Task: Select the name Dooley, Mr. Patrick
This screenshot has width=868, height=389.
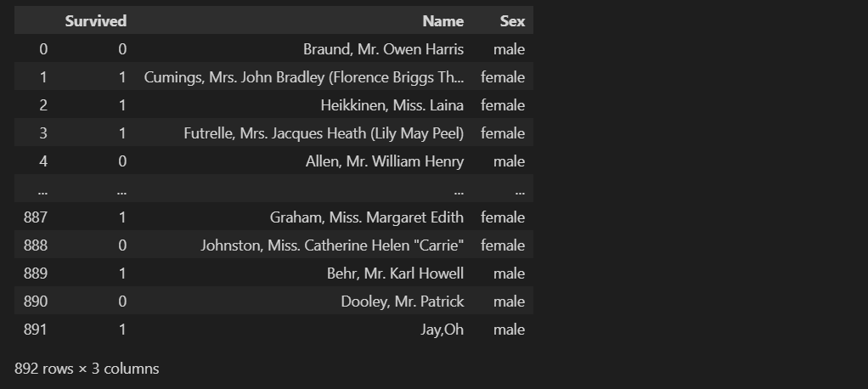Action: pos(403,302)
